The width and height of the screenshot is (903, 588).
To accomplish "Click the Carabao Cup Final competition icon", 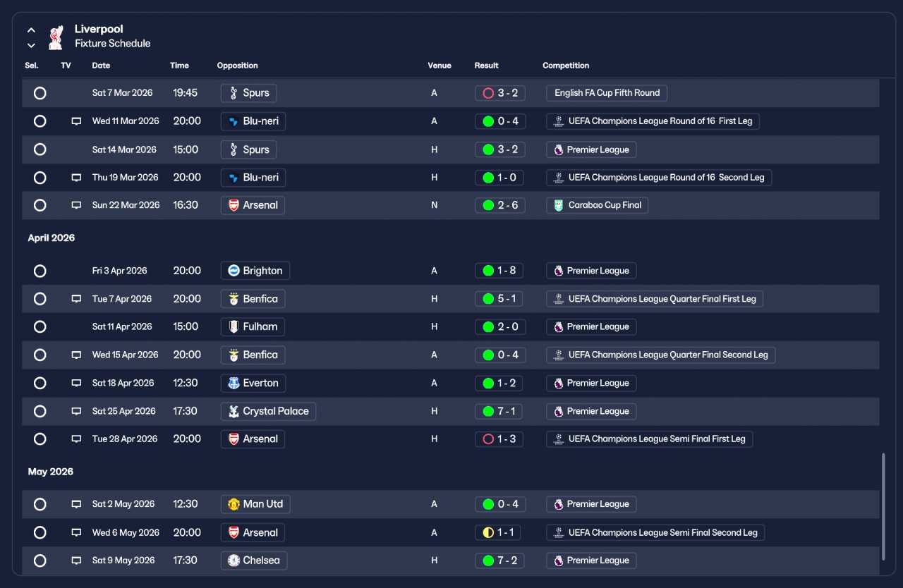I will coord(559,205).
